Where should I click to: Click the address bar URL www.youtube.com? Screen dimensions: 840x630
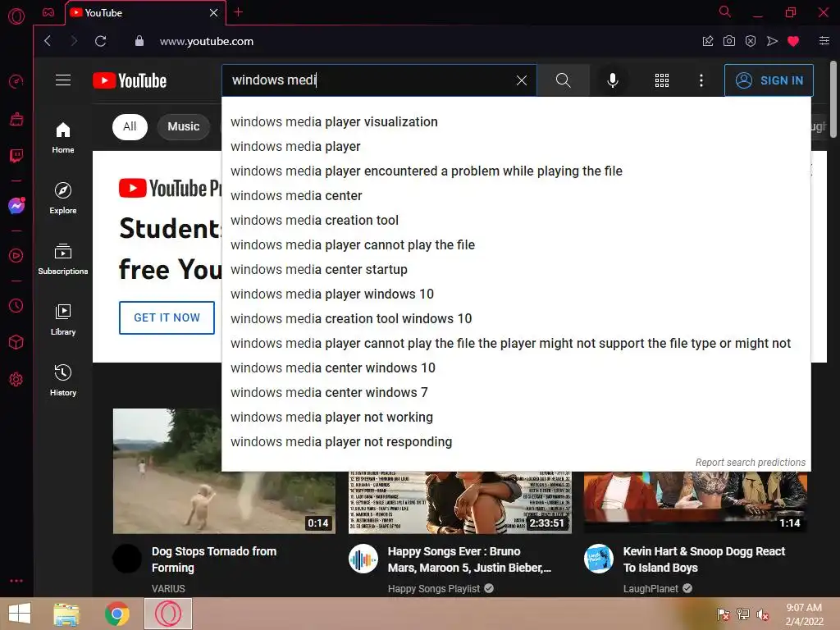pos(207,41)
